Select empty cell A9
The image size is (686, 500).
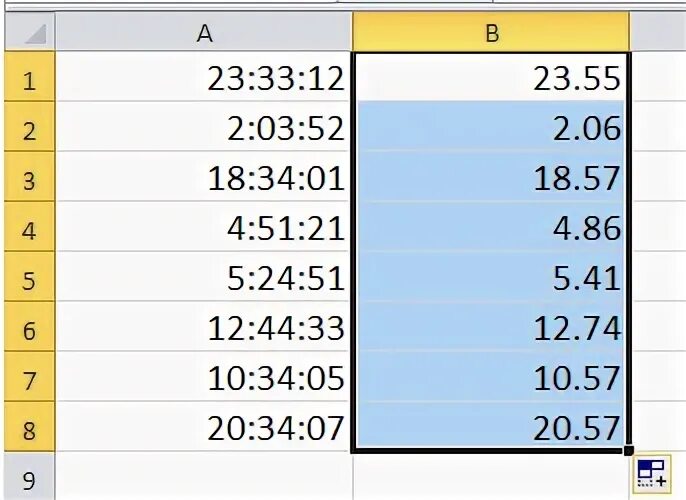pos(204,477)
